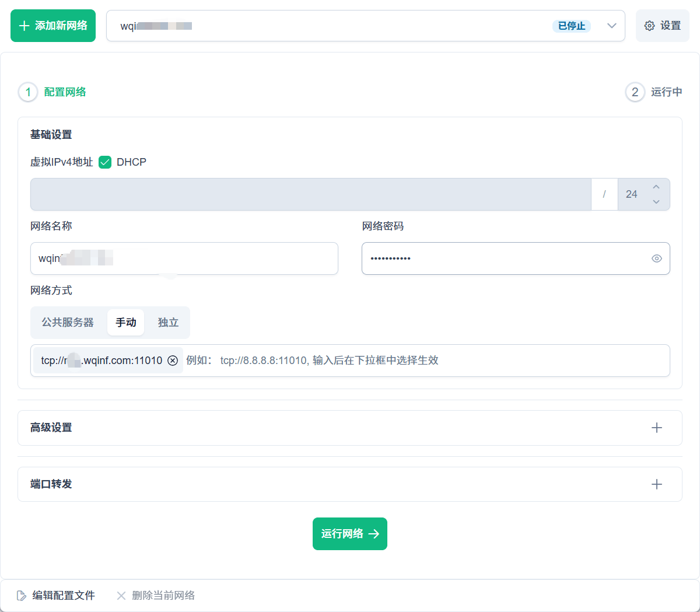Expand the 高级设置 section

(656, 428)
